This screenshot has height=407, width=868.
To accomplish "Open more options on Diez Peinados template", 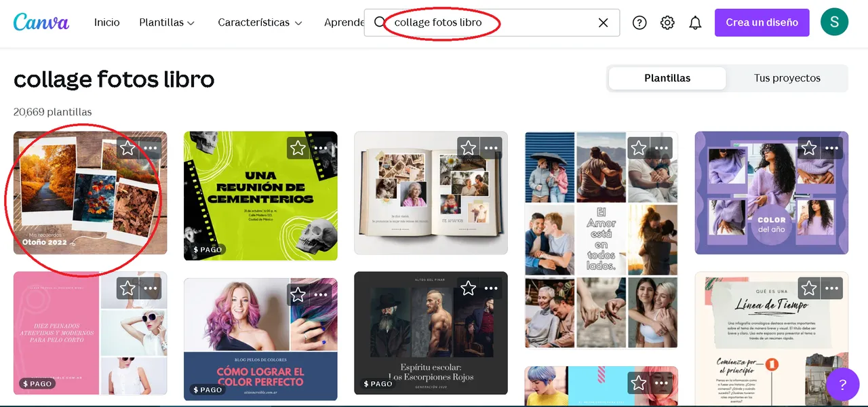I will click(x=151, y=288).
